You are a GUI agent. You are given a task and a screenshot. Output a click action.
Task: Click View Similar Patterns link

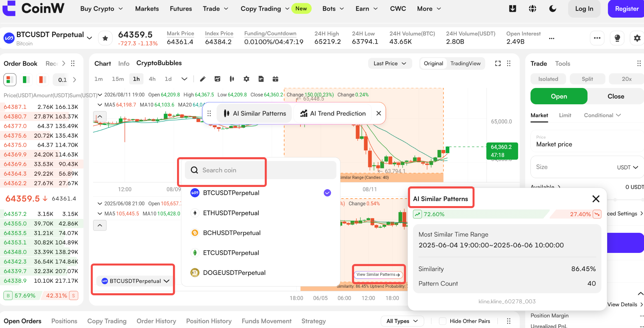click(378, 275)
